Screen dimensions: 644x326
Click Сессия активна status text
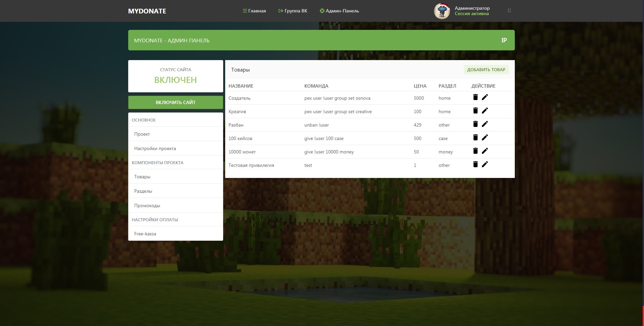(x=472, y=14)
